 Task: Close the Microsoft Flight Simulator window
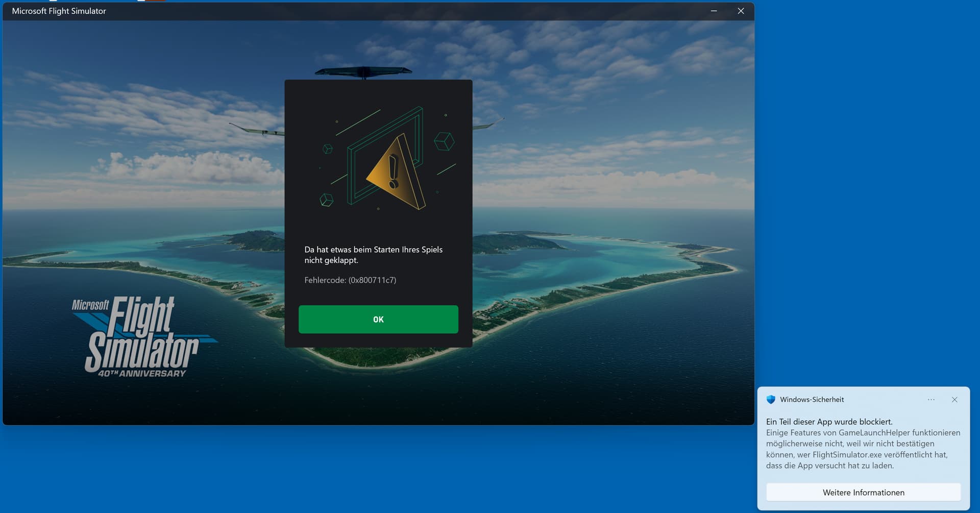point(741,11)
